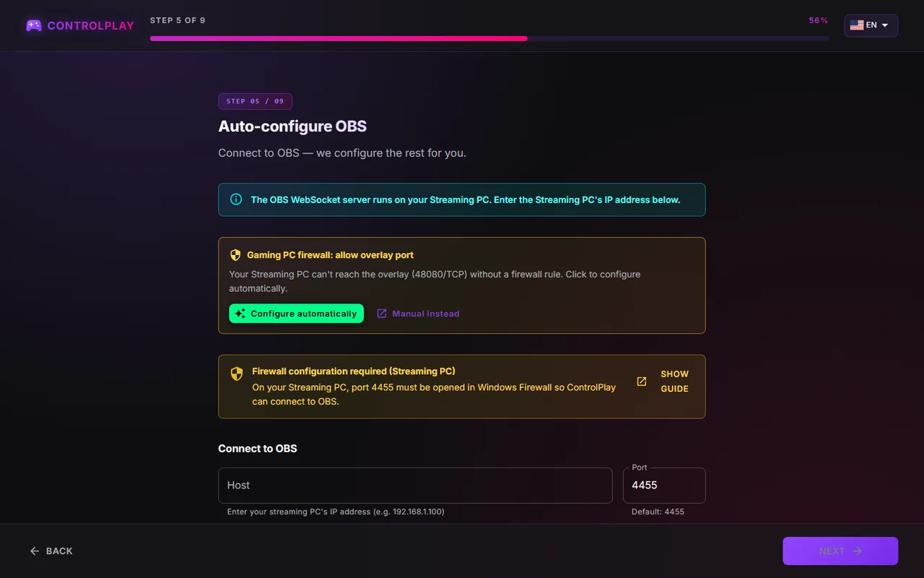Open the Manual instead link
Image resolution: width=924 pixels, height=578 pixels.
point(418,314)
